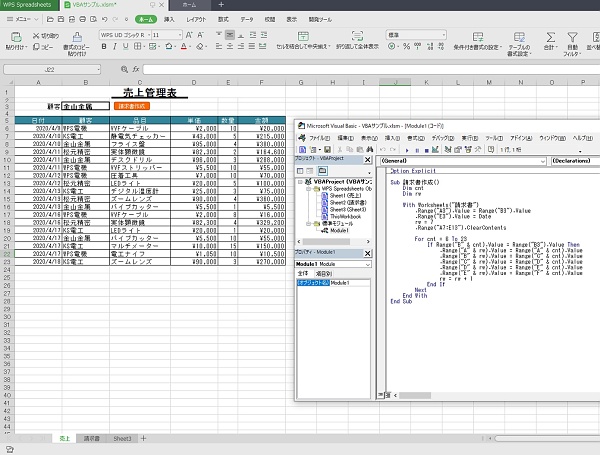Open the Debug menu in the VBA editor
Image resolution: width=600 pixels, height=455 pixels.
tap(442, 138)
